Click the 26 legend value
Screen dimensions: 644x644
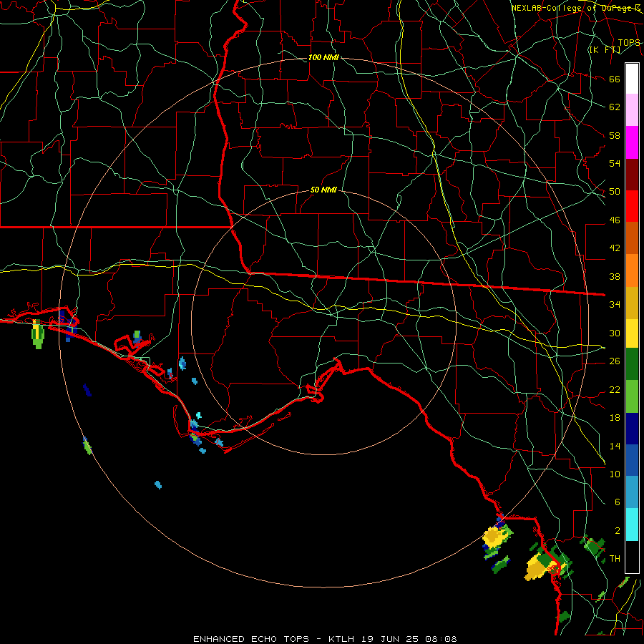pyautogui.click(x=615, y=361)
